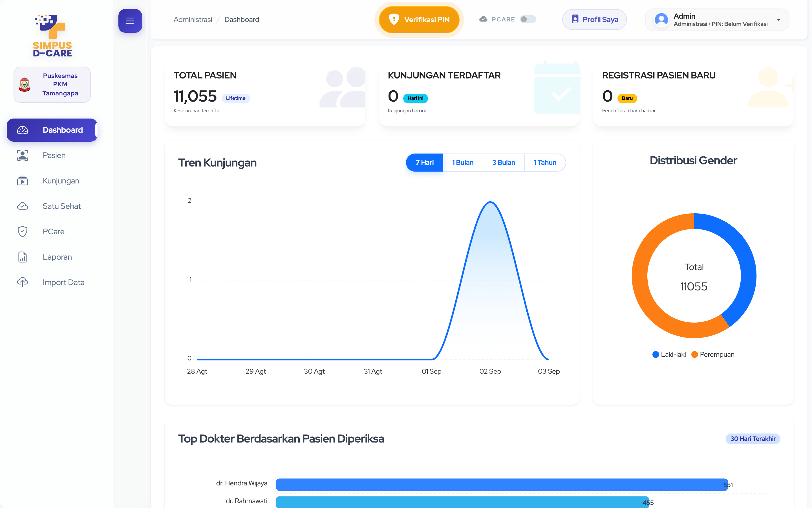The image size is (812, 508).
Task: Click the Verifikasi PIN button
Action: tap(419, 19)
